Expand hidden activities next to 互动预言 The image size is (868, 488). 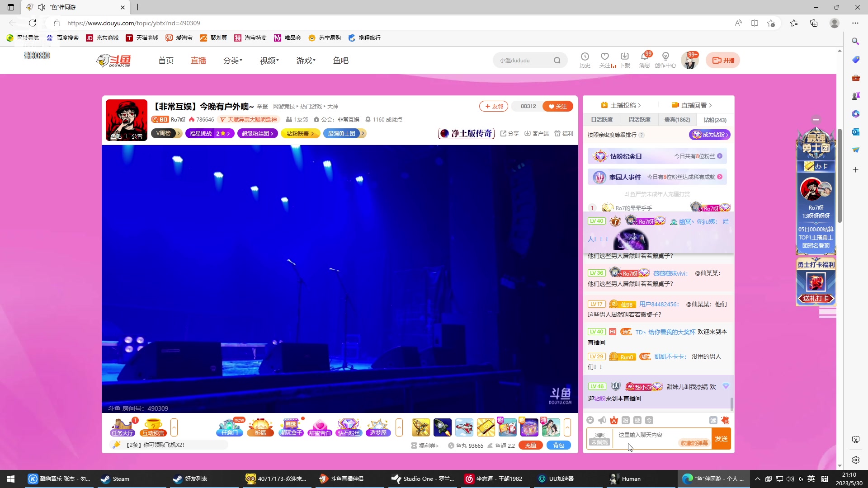point(174,427)
